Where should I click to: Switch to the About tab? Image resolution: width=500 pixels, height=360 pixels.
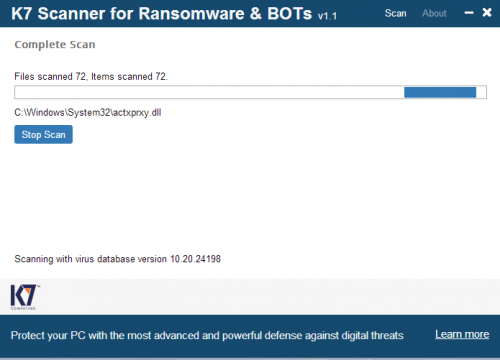point(434,13)
